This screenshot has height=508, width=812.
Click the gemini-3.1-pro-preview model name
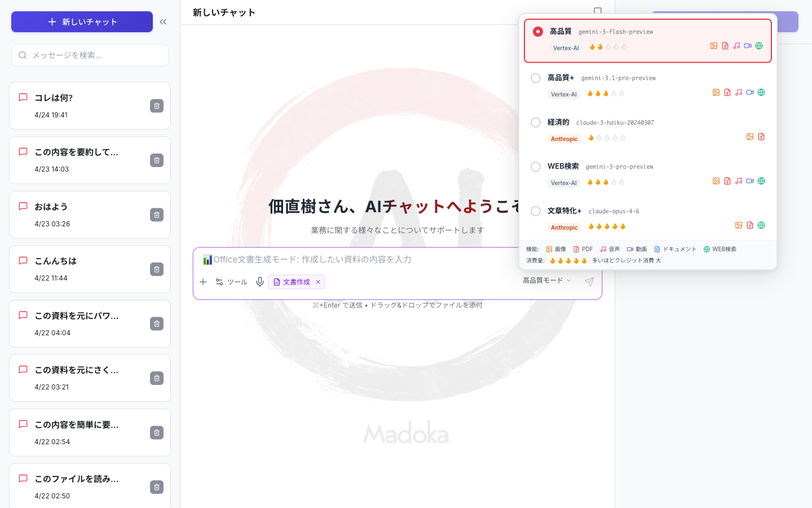[619, 78]
